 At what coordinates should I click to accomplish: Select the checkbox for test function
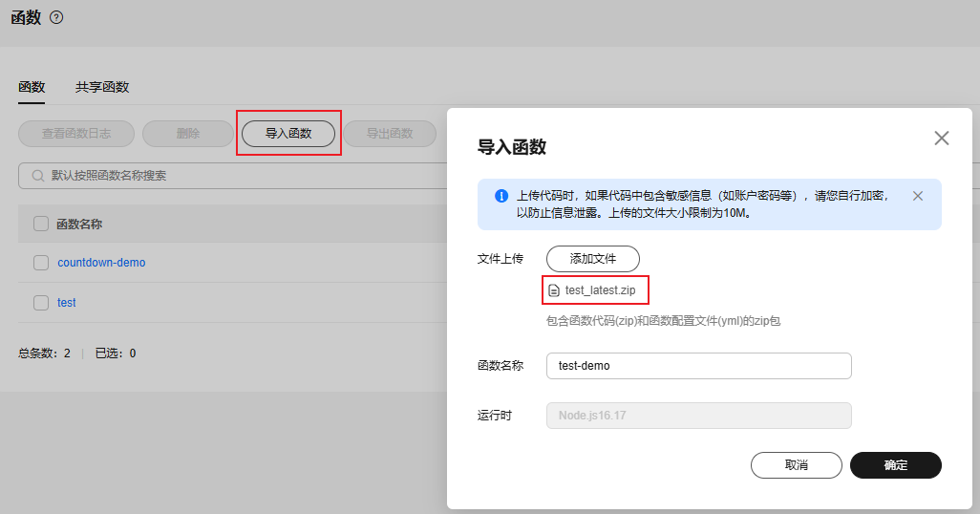coord(41,303)
